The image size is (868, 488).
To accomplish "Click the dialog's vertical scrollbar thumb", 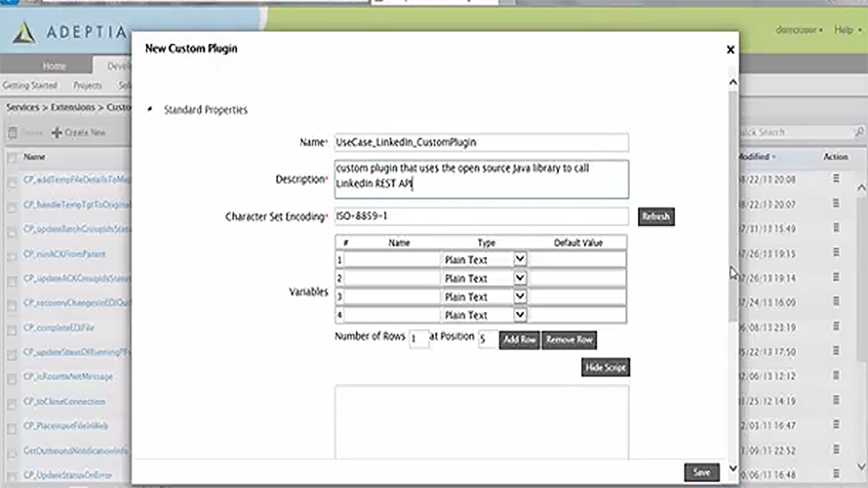I will click(733, 203).
